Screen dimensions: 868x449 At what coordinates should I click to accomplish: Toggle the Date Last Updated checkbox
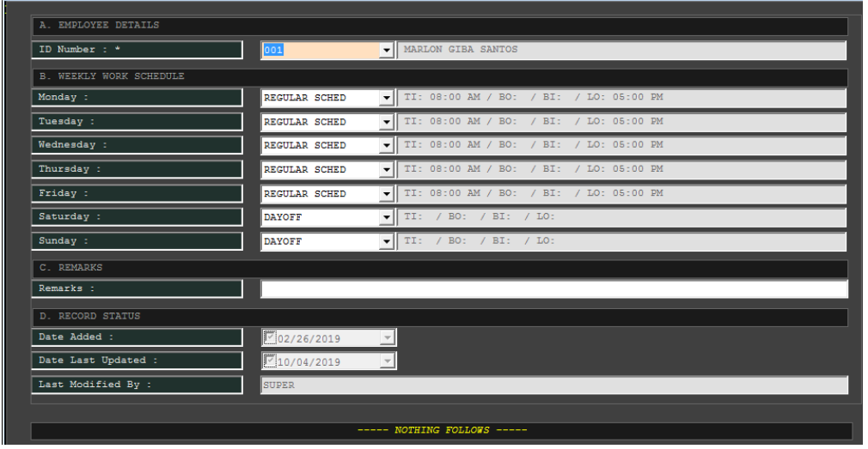[x=270, y=361]
